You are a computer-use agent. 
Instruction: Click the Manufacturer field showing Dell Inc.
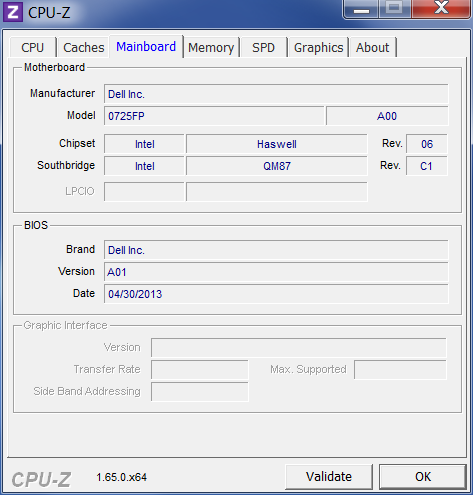pos(276,94)
